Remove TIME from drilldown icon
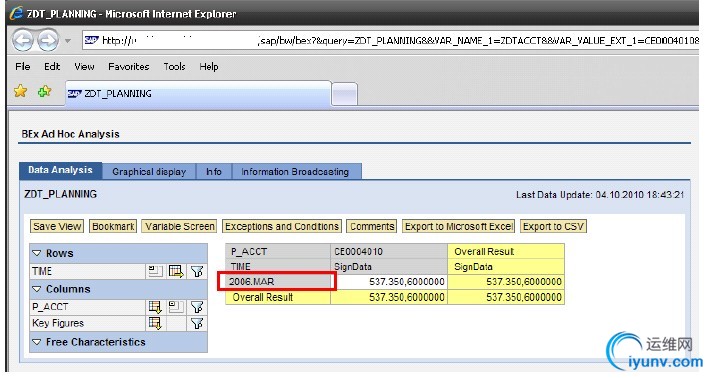Viewport: 709px width, 378px height. [155, 271]
